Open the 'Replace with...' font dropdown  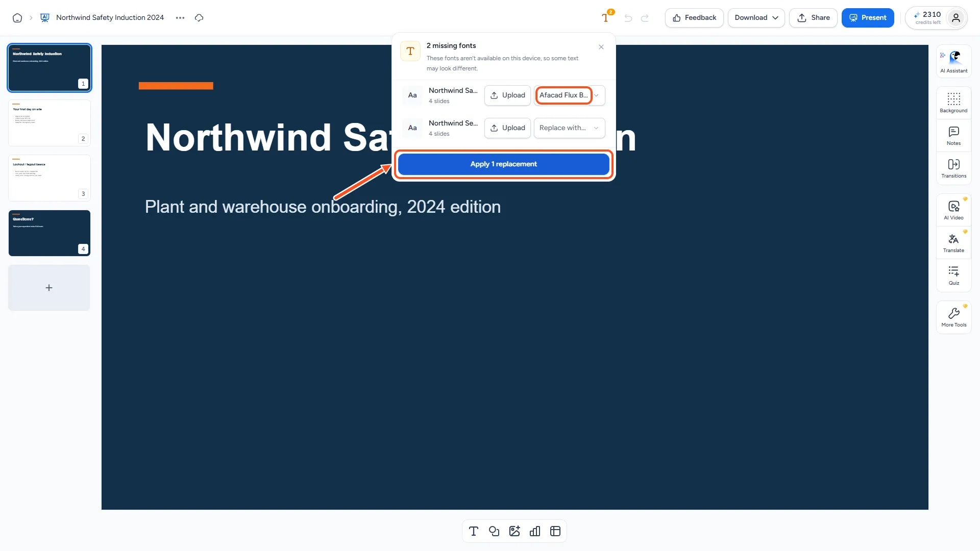pyautogui.click(x=570, y=128)
